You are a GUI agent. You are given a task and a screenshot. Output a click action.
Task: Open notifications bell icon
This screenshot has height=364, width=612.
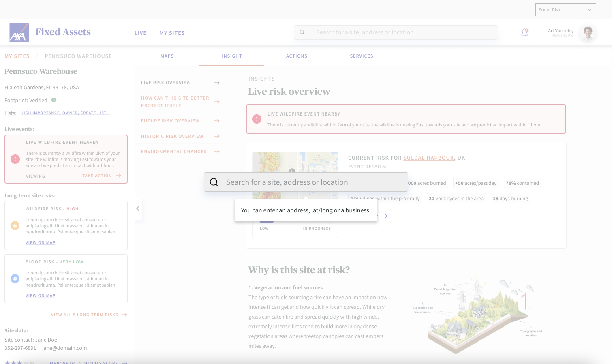[x=525, y=32]
